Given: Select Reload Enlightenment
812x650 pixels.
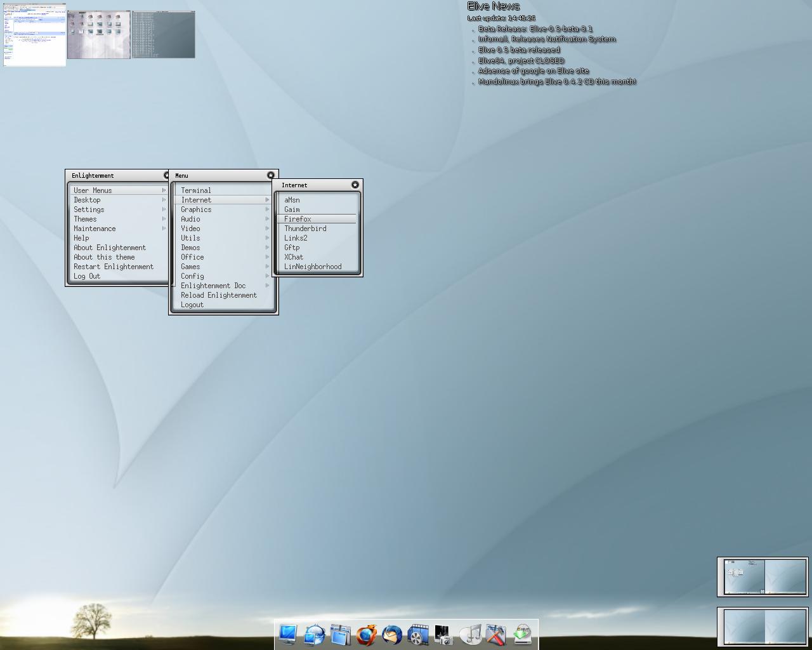Looking at the screenshot, I should tap(223, 295).
